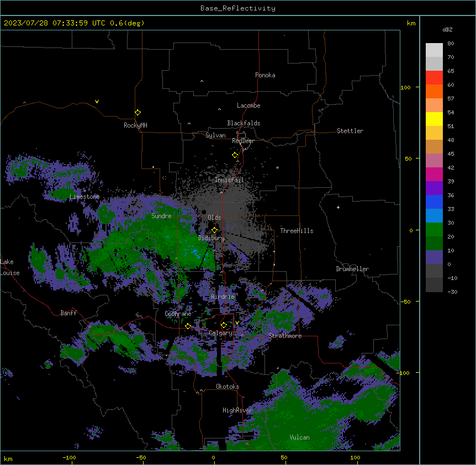Click the ThreeHills label
This screenshot has width=476, height=465.
pos(297,231)
